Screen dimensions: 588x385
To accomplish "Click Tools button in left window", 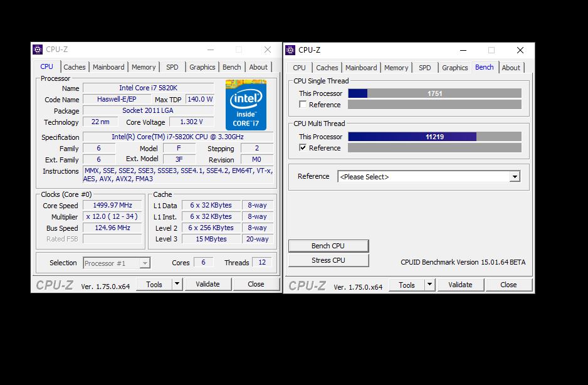I will click(154, 284).
